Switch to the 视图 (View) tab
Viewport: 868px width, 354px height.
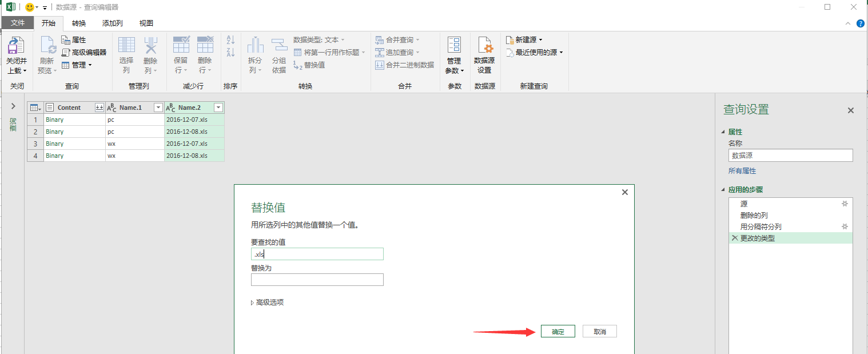point(146,23)
